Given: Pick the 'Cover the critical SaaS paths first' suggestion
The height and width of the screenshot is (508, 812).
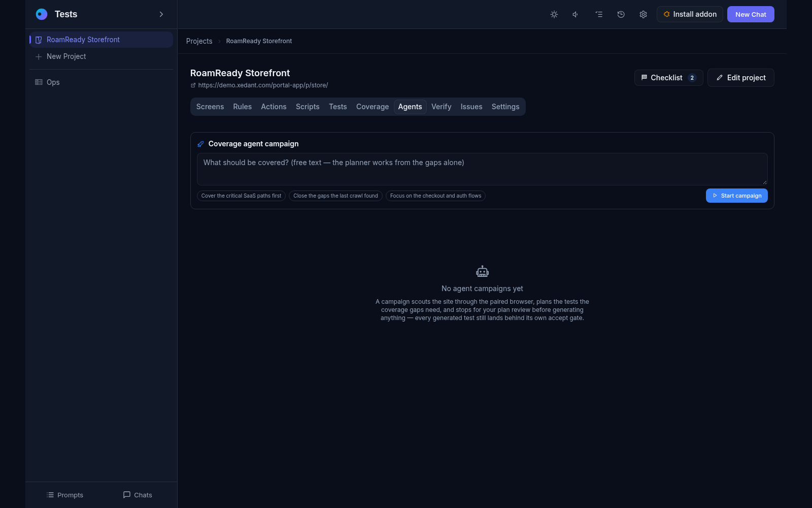Looking at the screenshot, I should pyautogui.click(x=241, y=196).
